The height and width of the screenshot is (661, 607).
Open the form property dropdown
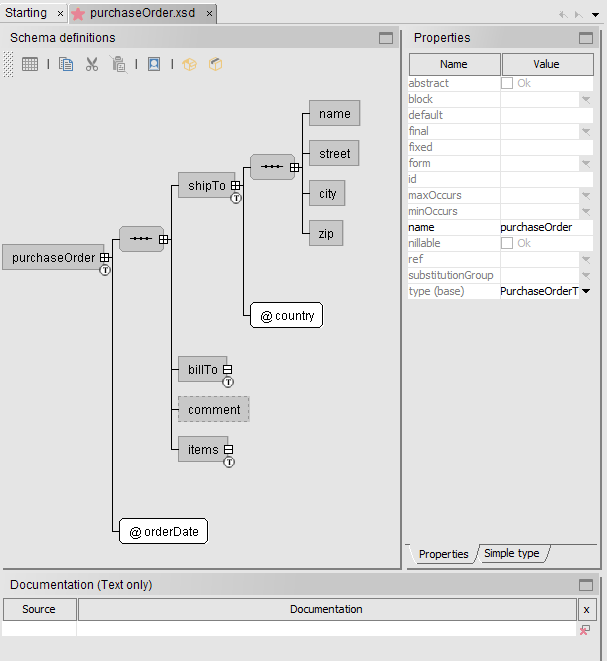coord(586,163)
